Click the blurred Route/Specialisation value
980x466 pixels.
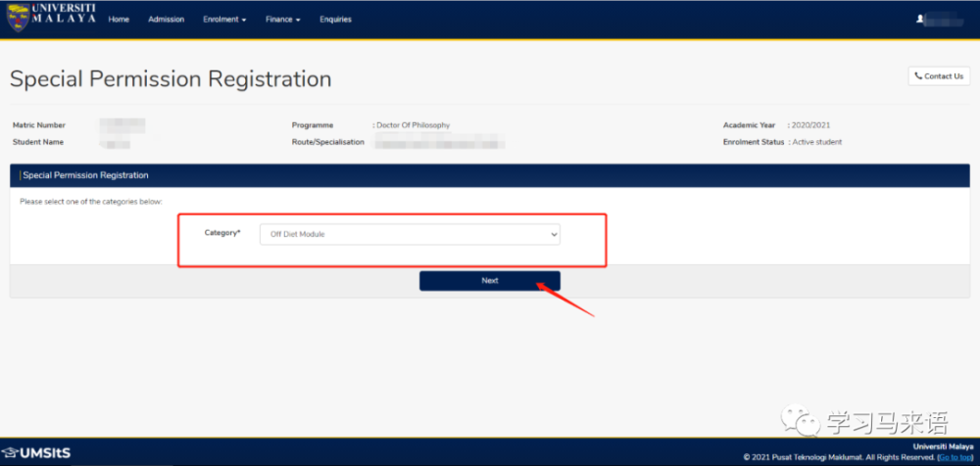[x=439, y=143]
